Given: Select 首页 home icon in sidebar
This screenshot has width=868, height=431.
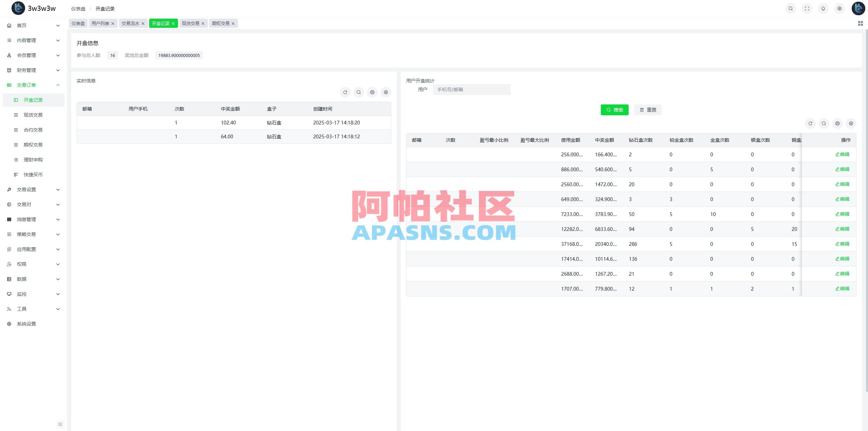Looking at the screenshot, I should click(x=9, y=25).
